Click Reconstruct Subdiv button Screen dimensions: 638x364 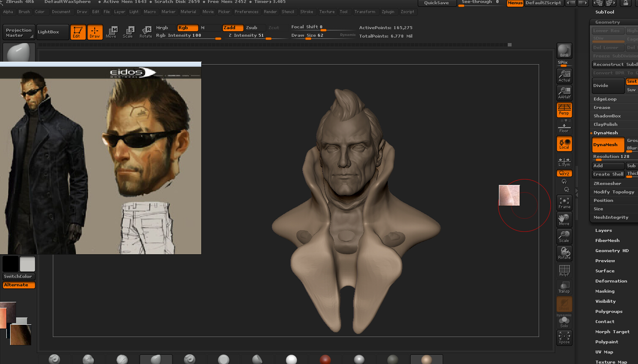click(615, 65)
